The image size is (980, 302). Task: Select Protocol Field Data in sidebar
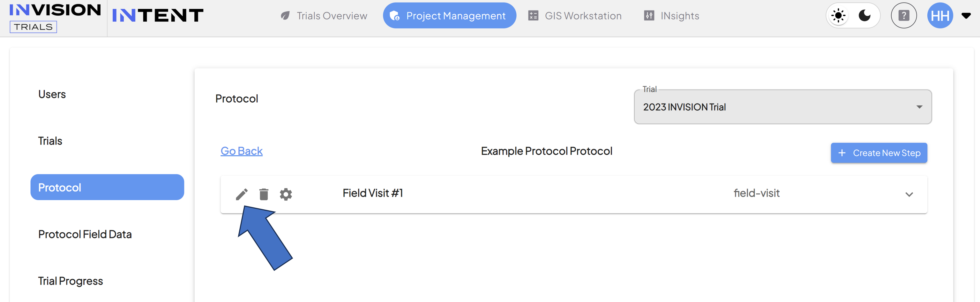(85, 234)
